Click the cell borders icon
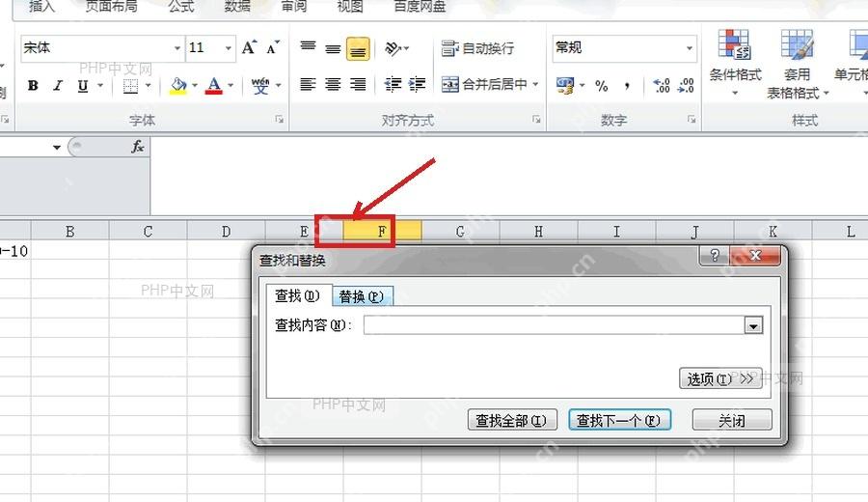This screenshot has width=868, height=502. (x=130, y=85)
